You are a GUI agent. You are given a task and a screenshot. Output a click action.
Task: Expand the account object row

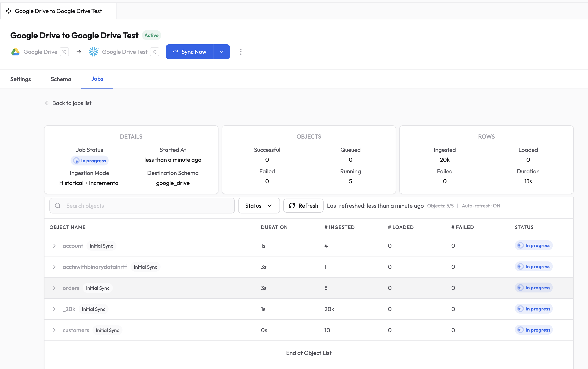click(x=54, y=246)
